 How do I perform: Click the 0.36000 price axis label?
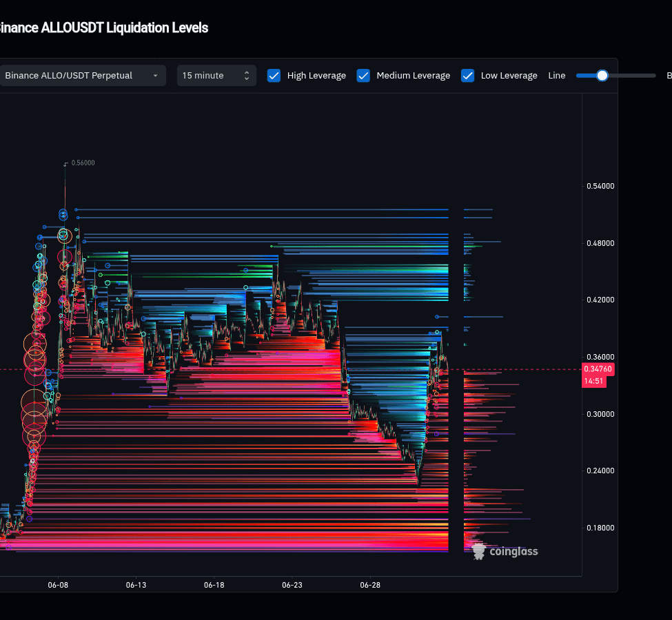coord(600,357)
